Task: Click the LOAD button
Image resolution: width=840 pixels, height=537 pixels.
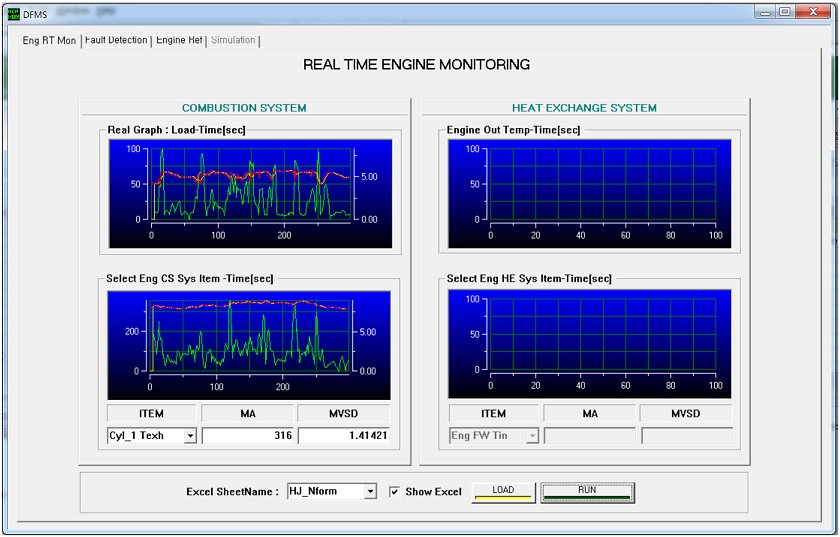Action: coord(504,492)
